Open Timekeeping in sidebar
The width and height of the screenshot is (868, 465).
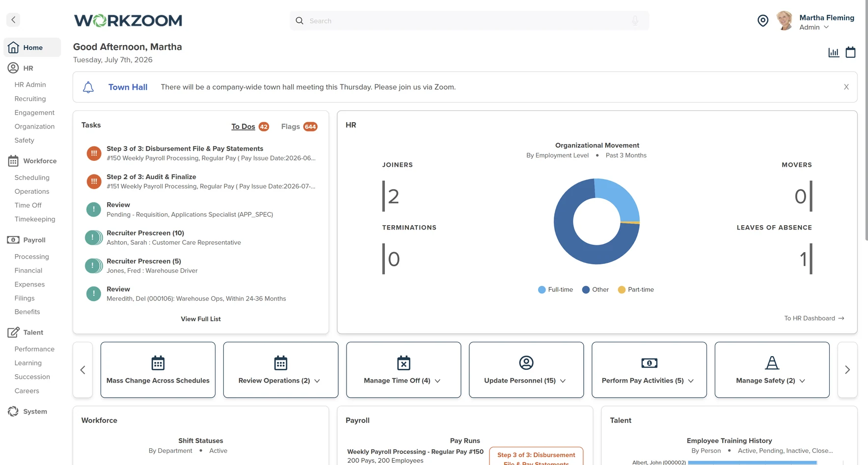(35, 219)
